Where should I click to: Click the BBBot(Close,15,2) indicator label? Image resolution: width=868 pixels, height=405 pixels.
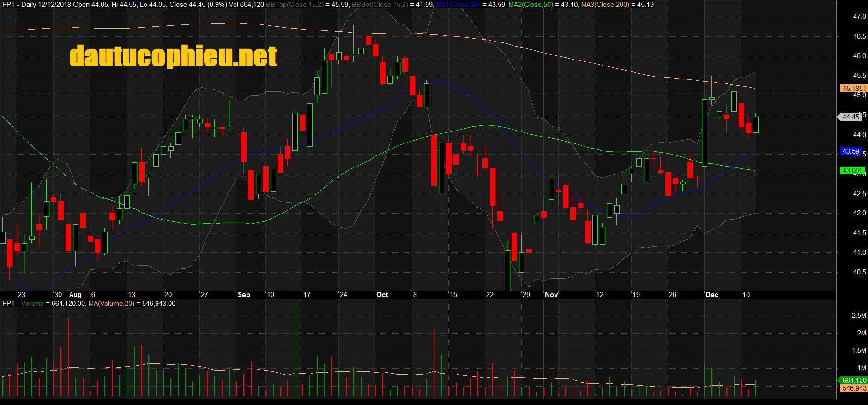coord(380,5)
